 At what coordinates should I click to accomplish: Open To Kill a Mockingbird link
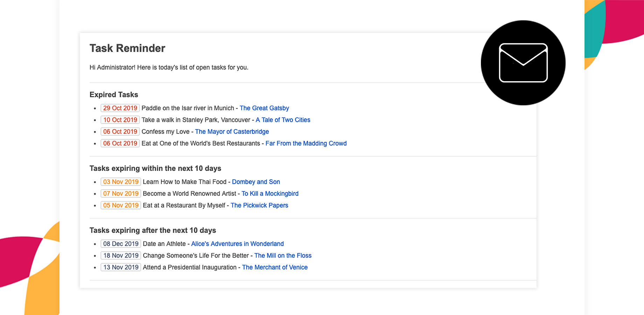[270, 194]
